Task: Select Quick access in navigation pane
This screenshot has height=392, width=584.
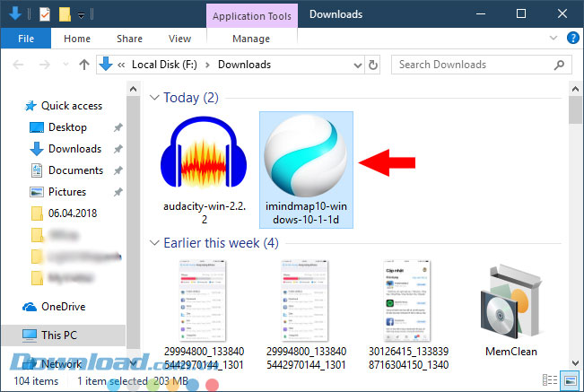Action: 72,106
